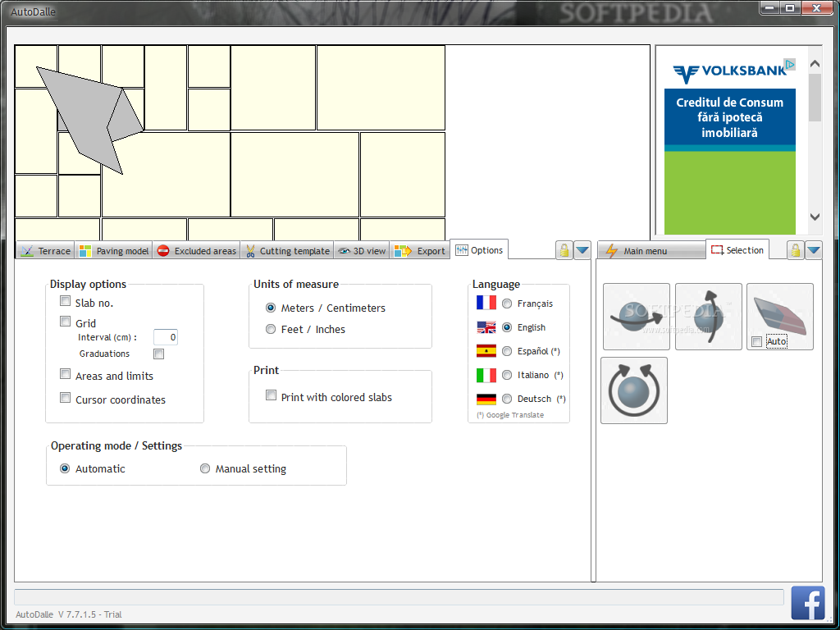This screenshot has width=840, height=630.
Task: Click the lock icon beside Options tab
Action: pos(564,250)
